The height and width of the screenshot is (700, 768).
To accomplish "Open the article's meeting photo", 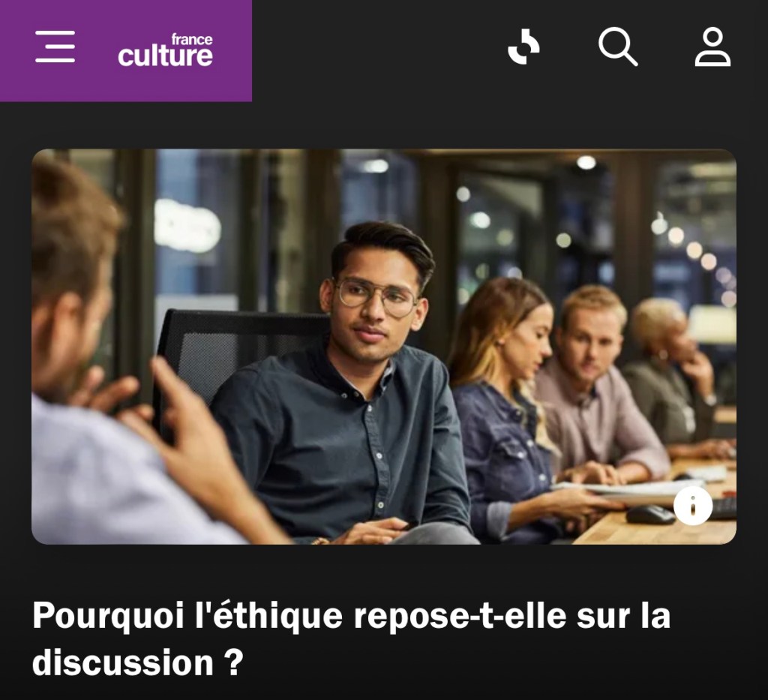I will click(x=384, y=347).
